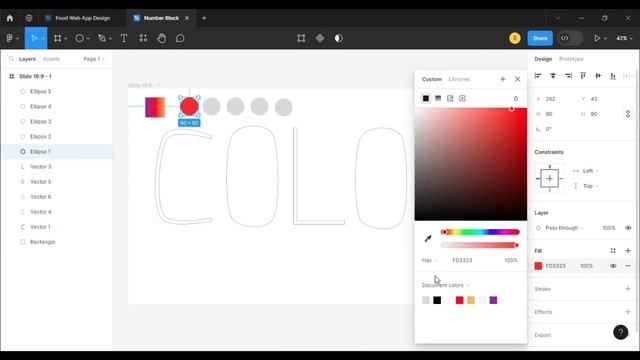
Task: Toggle fill FD3323 visibility eye
Action: pyautogui.click(x=613, y=266)
